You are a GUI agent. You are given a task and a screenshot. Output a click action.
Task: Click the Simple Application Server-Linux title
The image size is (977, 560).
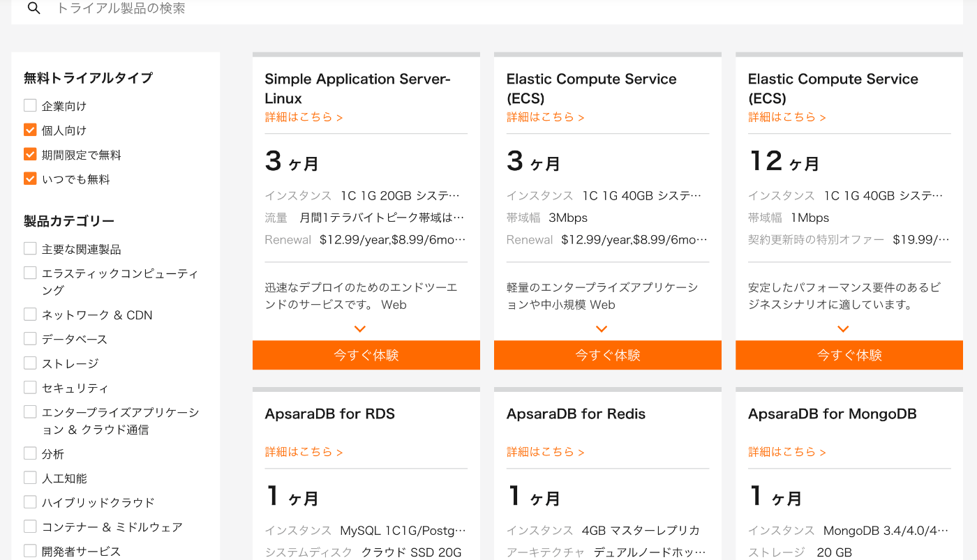click(357, 89)
